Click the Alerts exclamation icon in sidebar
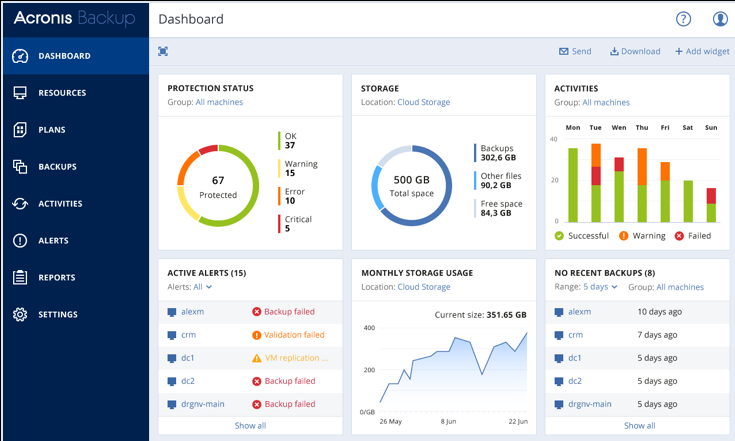The image size is (735, 441). [20, 241]
